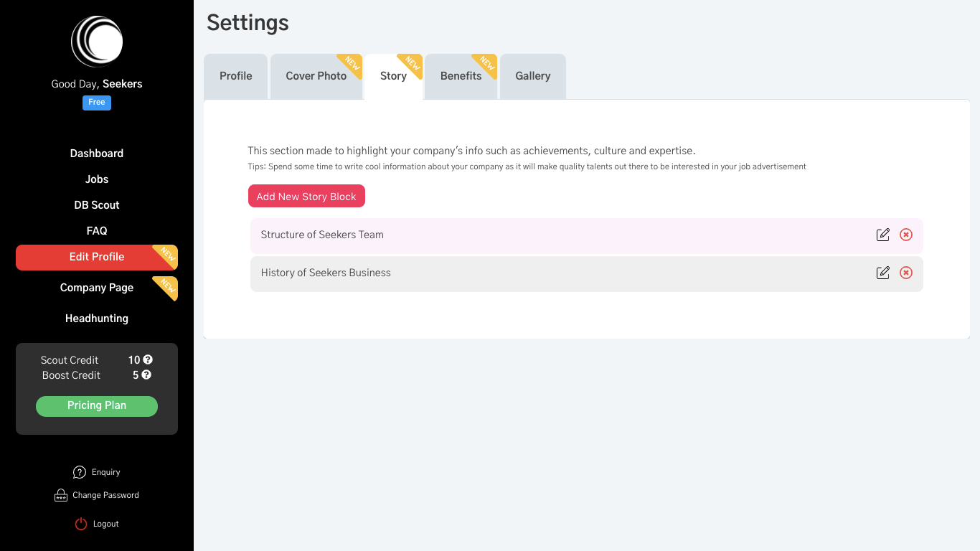Click the red Logout power icon
The height and width of the screenshot is (551, 980).
click(x=81, y=524)
